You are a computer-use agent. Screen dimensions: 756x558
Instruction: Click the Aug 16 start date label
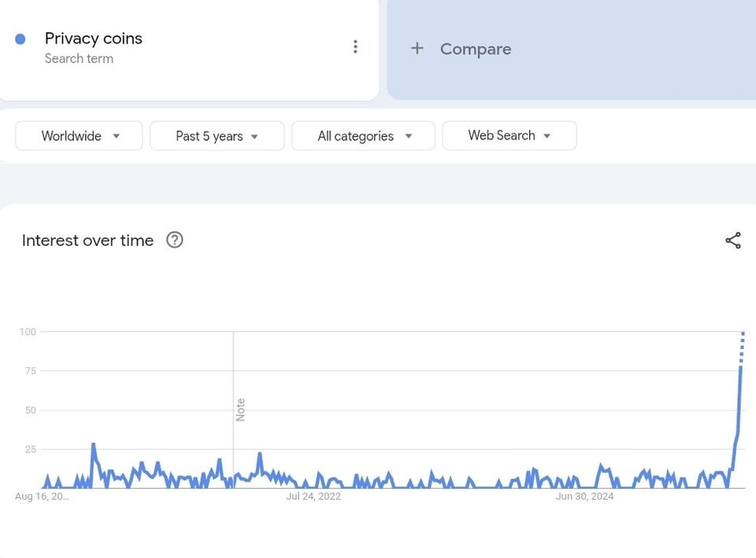(x=42, y=497)
